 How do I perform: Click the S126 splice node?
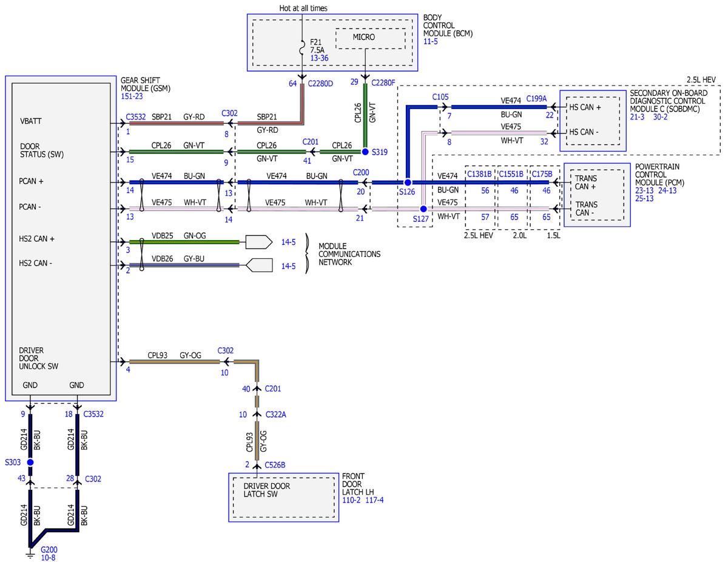click(408, 182)
